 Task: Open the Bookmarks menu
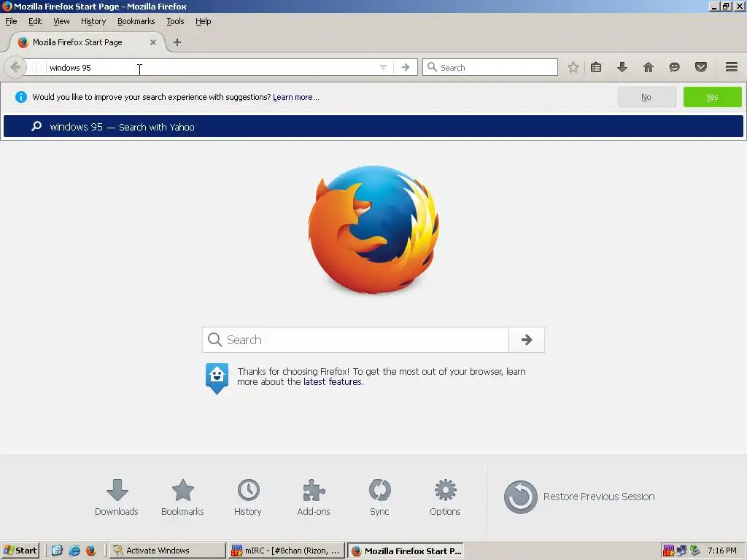tap(136, 21)
